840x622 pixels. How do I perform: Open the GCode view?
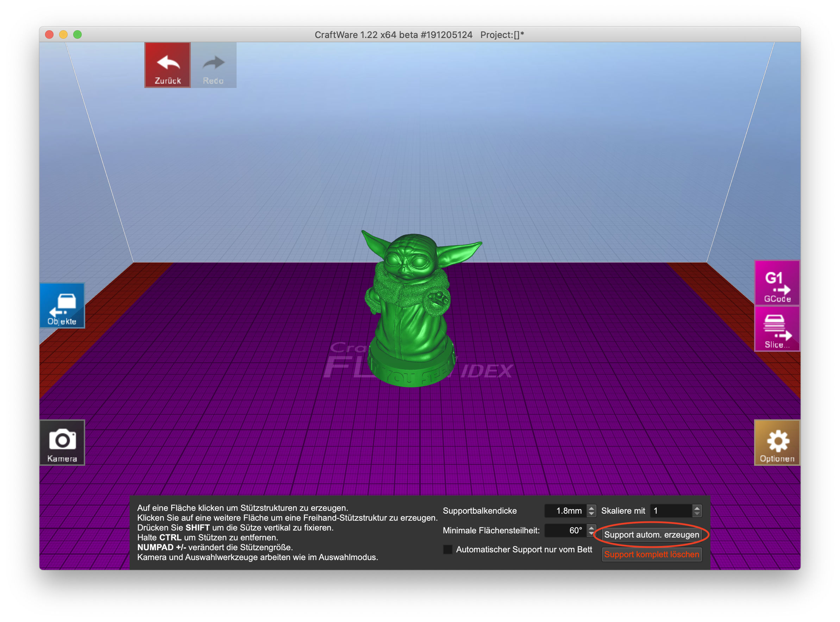coord(777,283)
